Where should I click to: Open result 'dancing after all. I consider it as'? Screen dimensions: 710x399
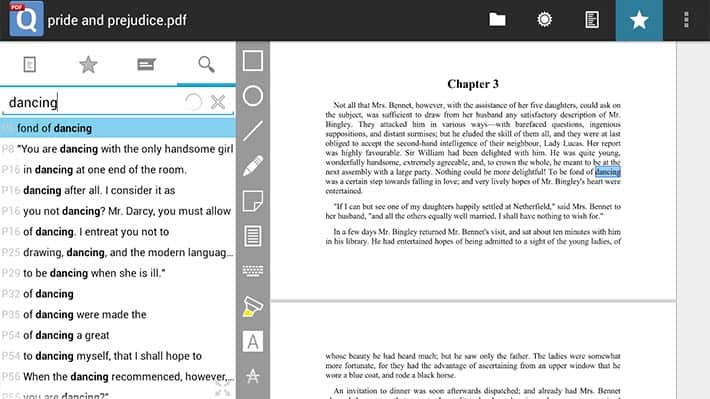pyautogui.click(x=118, y=190)
